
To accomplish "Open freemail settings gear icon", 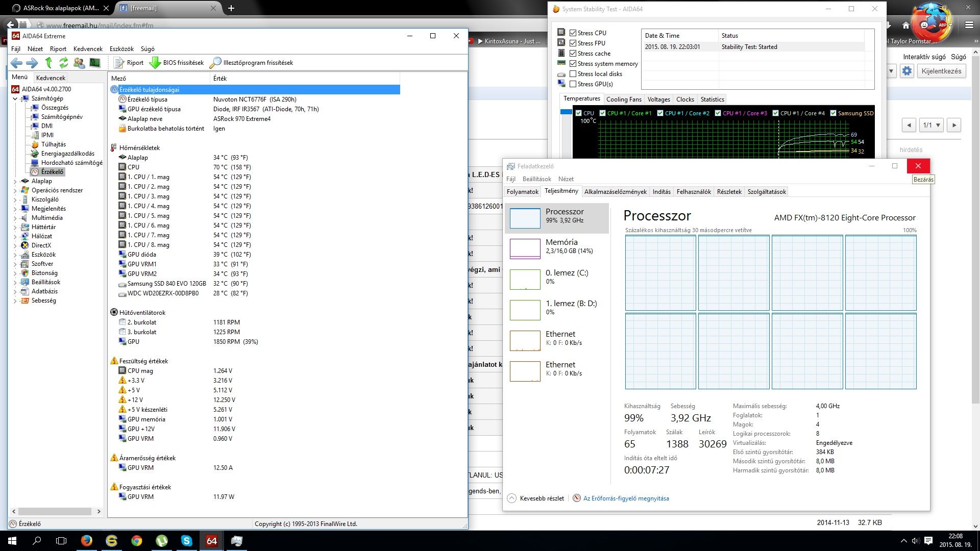I will tap(906, 71).
